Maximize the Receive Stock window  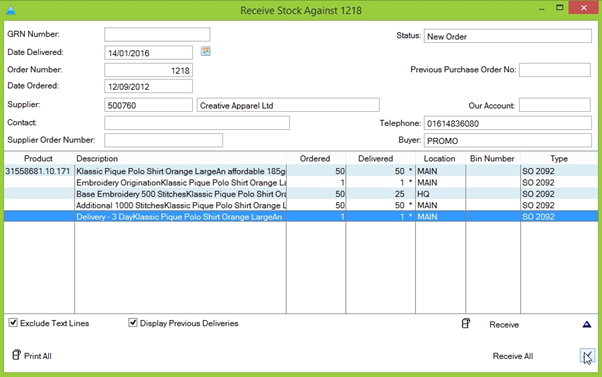point(560,8)
